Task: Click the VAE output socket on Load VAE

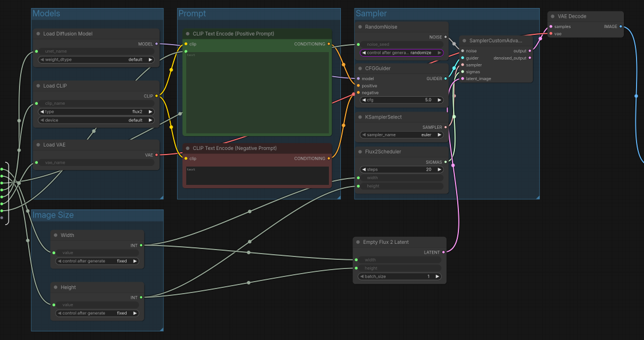Action: 156,155
